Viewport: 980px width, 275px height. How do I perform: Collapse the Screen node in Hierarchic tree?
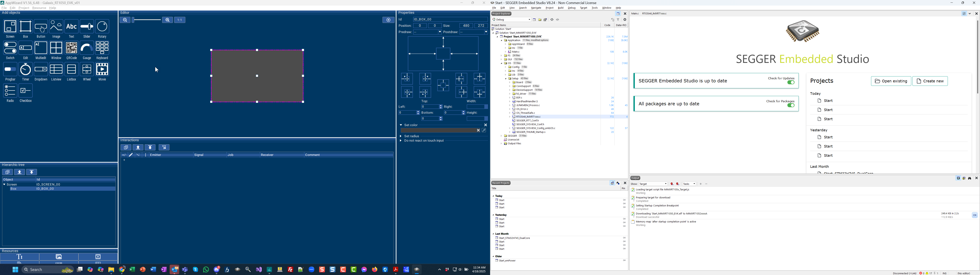tap(4, 185)
